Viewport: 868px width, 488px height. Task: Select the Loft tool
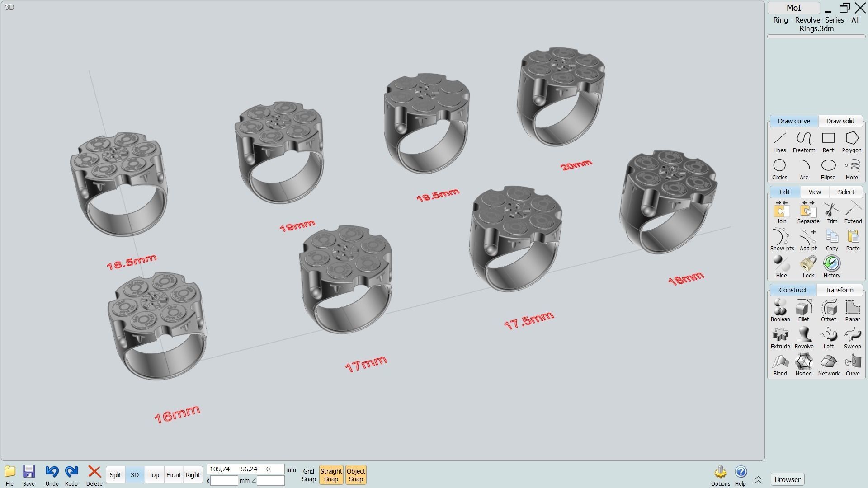829,338
